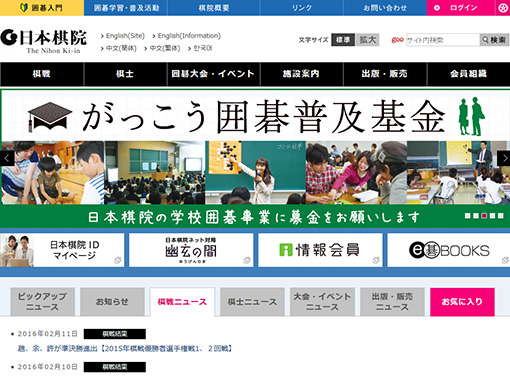Open the 囲碁入門 beginner tab

pyautogui.click(x=42, y=8)
